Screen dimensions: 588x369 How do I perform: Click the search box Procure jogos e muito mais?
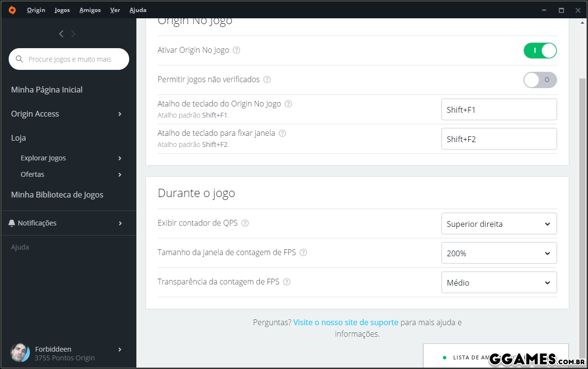point(69,59)
